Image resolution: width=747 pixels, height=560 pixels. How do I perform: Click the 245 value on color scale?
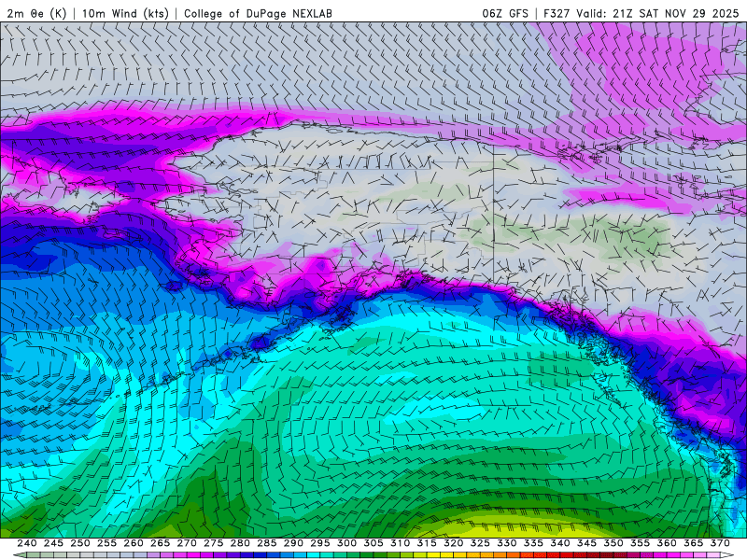point(53,543)
